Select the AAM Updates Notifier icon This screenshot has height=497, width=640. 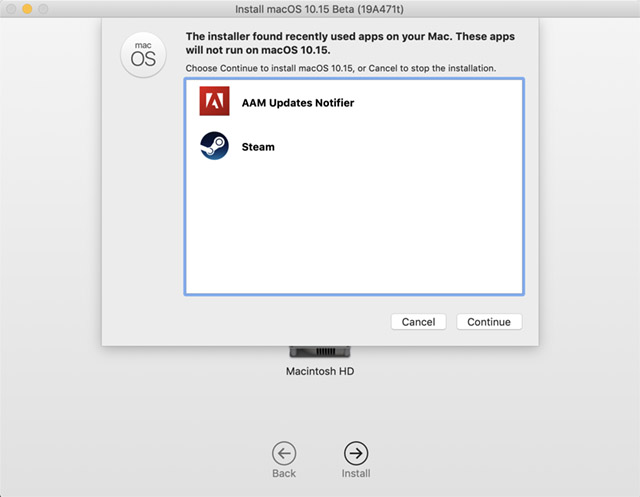click(x=214, y=101)
